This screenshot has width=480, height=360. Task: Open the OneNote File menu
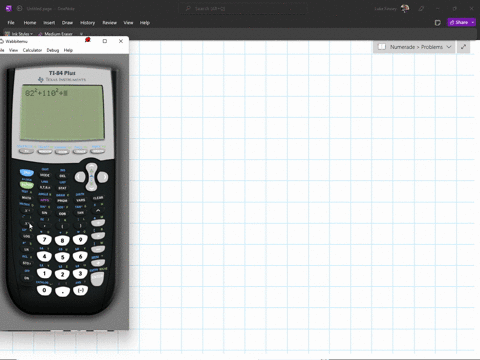point(11,23)
